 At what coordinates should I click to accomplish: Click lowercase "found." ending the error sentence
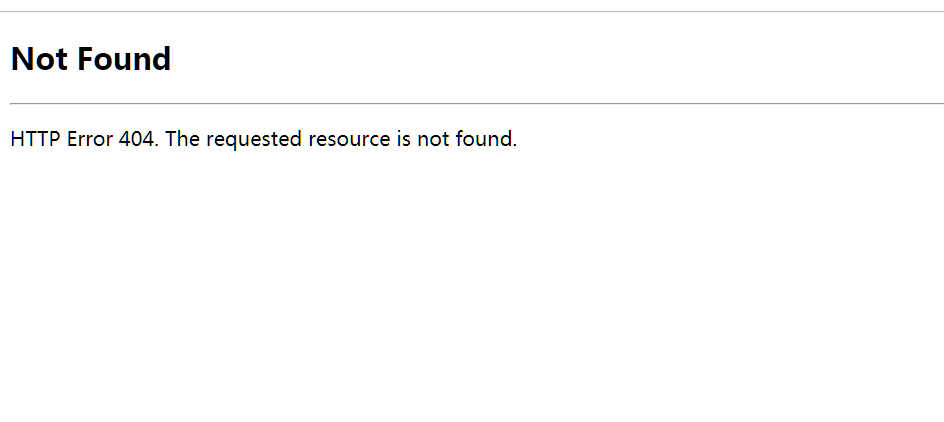(x=486, y=139)
